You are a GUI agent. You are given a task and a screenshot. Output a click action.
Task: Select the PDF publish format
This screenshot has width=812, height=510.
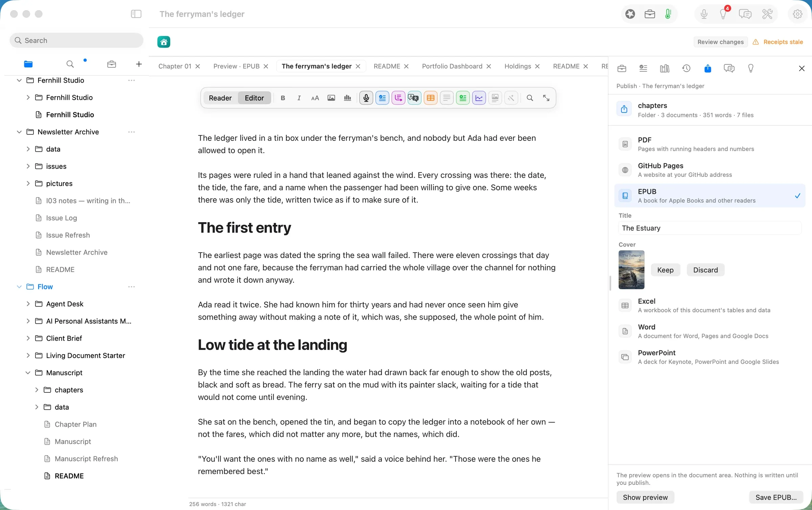[709, 144]
